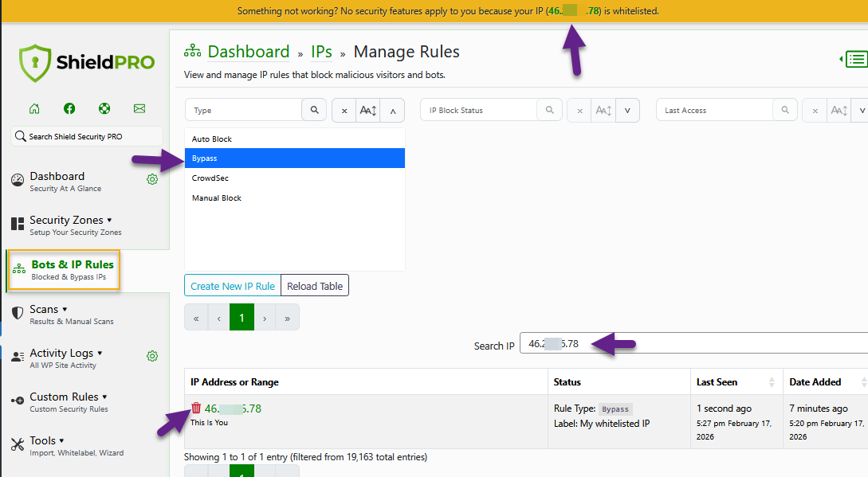868x477 pixels.
Task: Click the Bypass rule type badge
Action: pyautogui.click(x=615, y=409)
